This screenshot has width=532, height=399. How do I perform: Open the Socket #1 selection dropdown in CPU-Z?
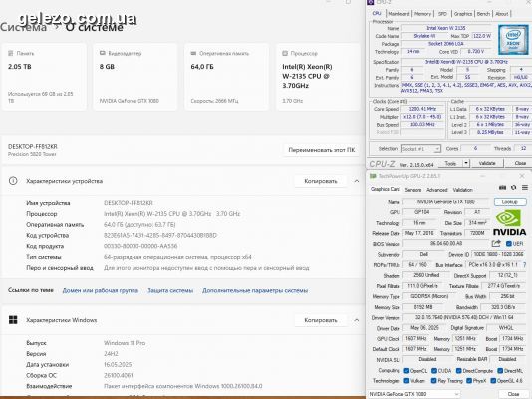click(x=421, y=149)
